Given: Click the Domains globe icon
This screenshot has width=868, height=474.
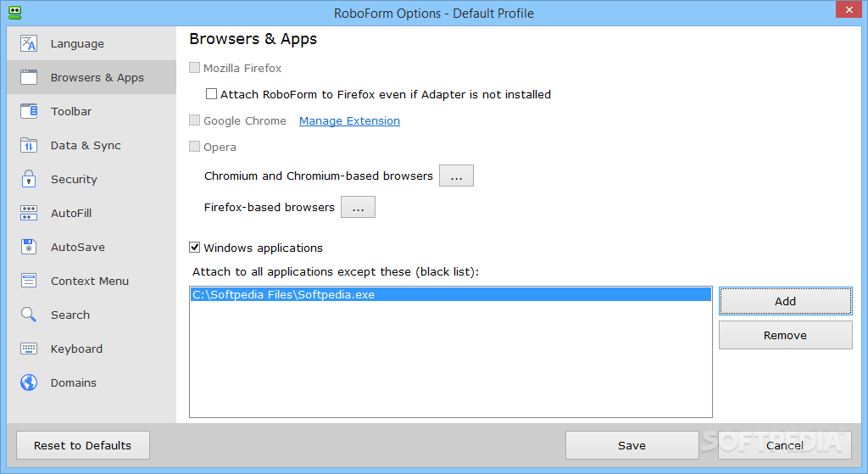Looking at the screenshot, I should tap(29, 382).
